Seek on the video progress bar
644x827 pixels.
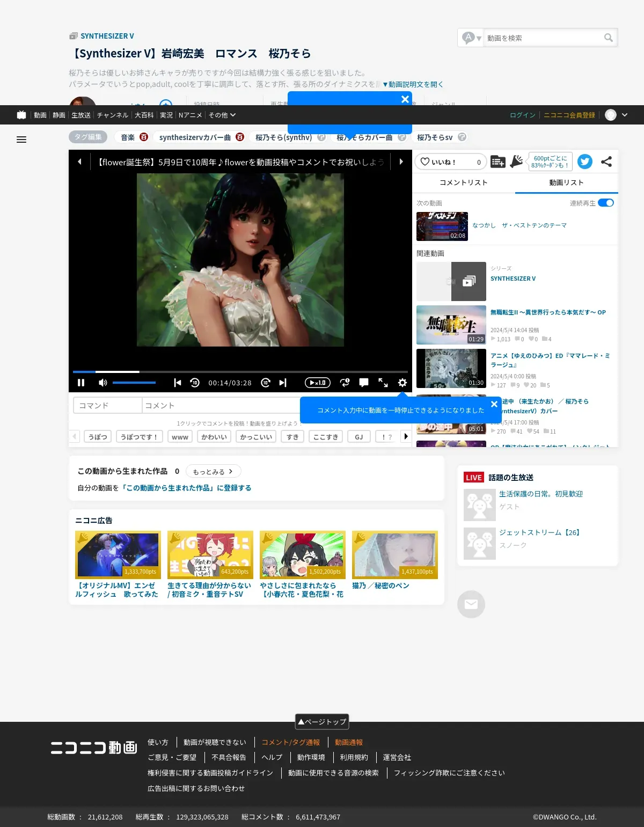click(x=240, y=371)
